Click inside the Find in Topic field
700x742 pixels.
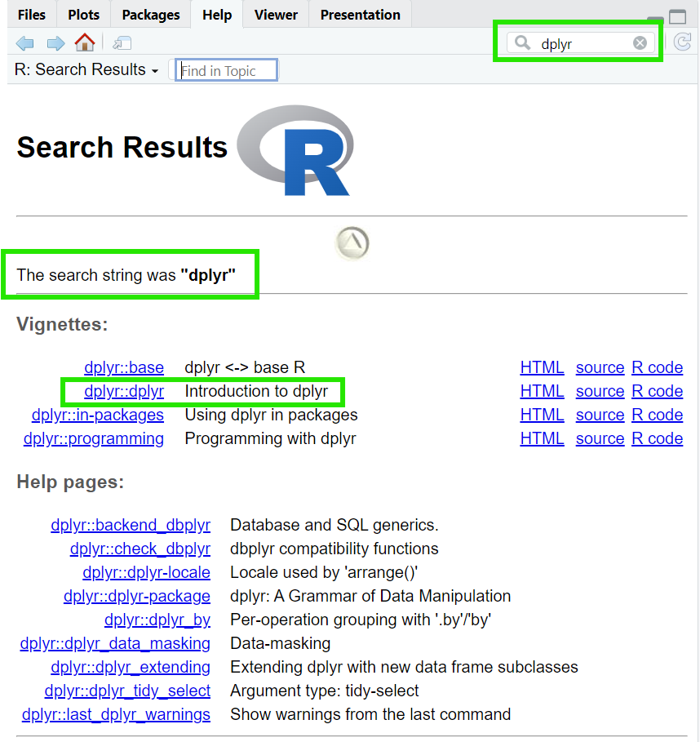coord(226,69)
